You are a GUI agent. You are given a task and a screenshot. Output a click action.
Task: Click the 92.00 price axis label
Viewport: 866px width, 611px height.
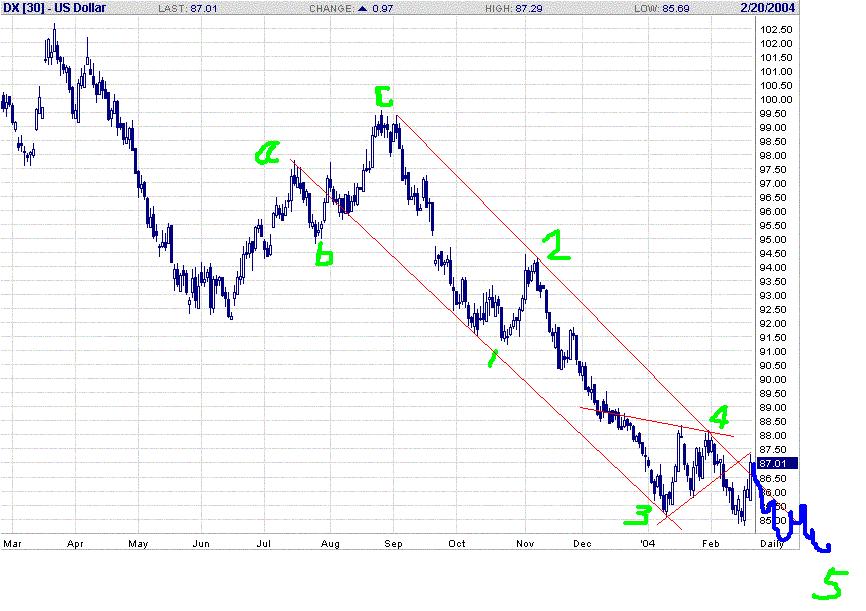(773, 323)
